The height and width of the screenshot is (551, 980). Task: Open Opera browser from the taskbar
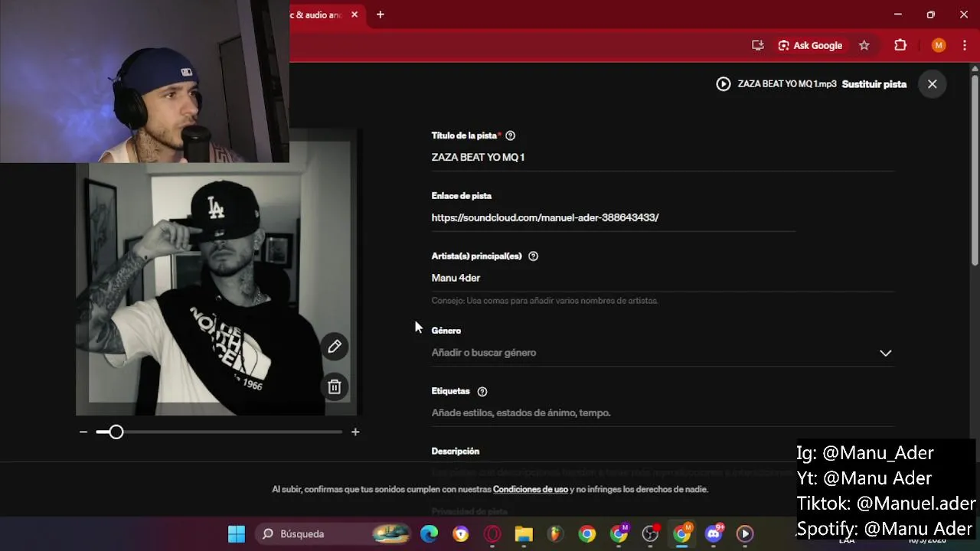492,533
